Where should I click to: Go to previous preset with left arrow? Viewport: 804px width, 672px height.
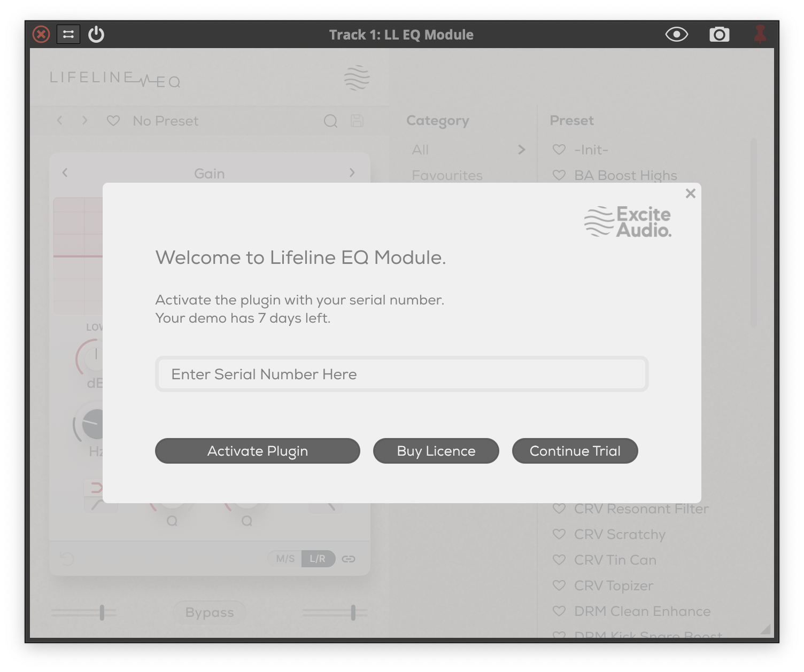pyautogui.click(x=60, y=121)
